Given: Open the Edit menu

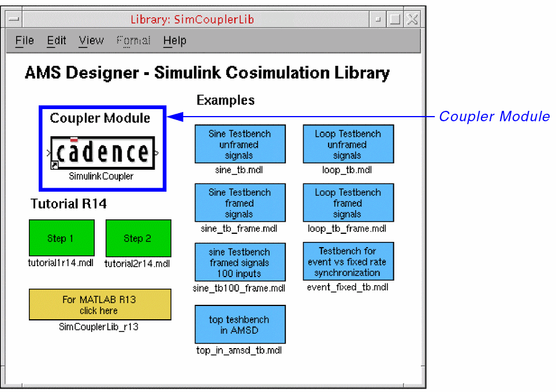Looking at the screenshot, I should click(57, 41).
